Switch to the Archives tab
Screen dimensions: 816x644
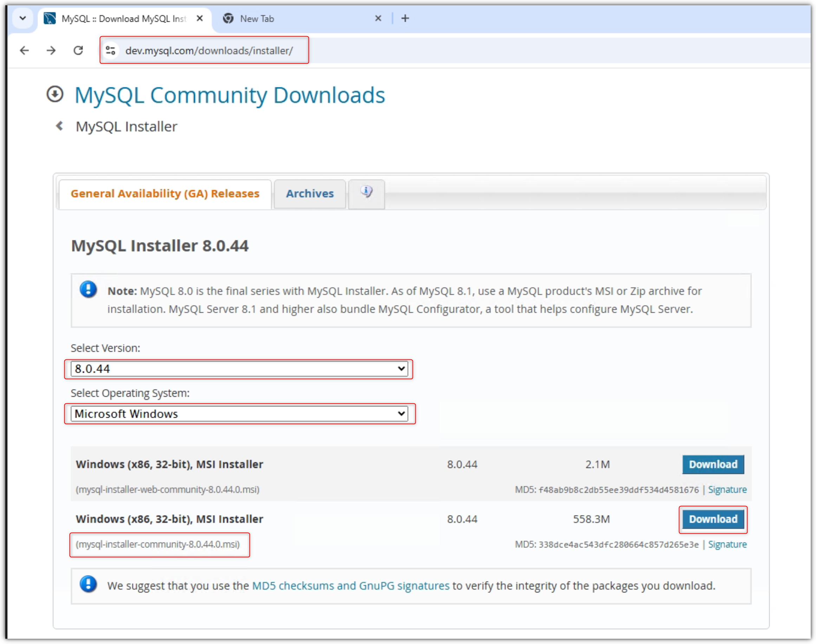310,194
